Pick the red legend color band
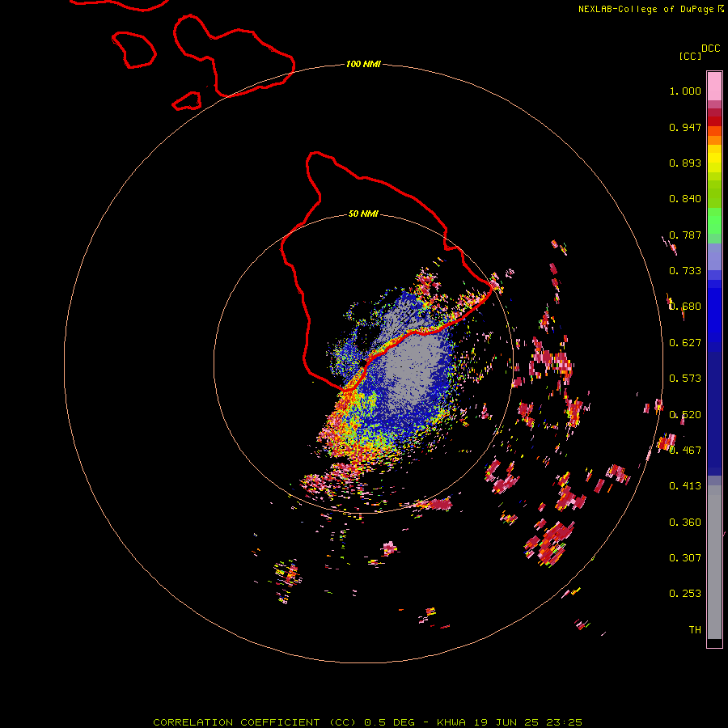The height and width of the screenshot is (728, 728). tap(714, 121)
